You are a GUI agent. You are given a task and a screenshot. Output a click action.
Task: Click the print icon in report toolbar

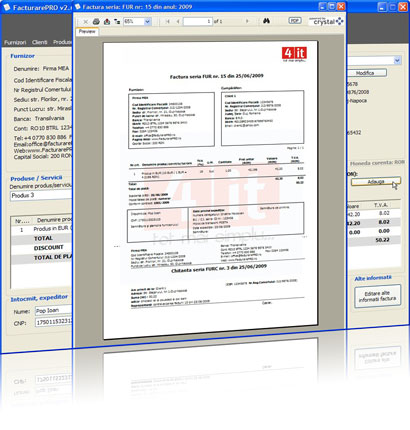point(96,22)
